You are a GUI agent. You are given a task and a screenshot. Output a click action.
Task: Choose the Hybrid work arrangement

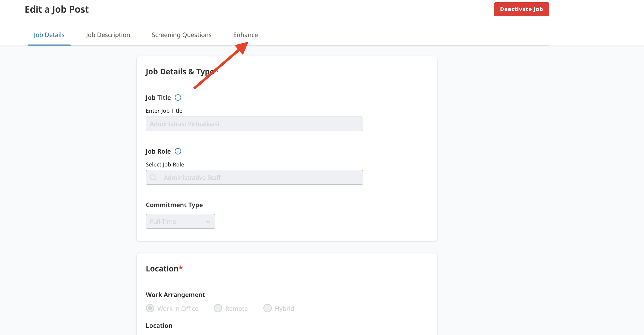267,308
